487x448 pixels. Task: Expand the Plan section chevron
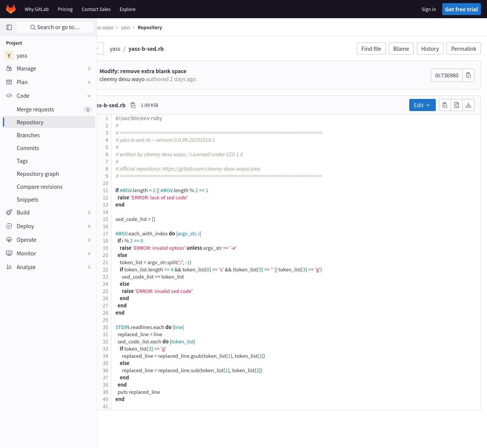point(89,82)
